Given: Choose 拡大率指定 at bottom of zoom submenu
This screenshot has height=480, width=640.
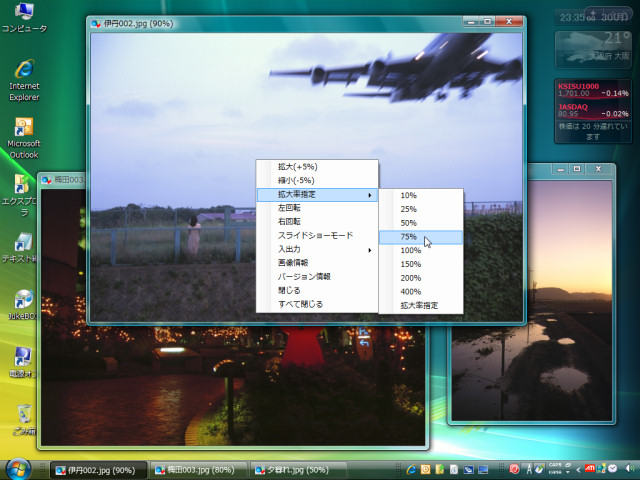Looking at the screenshot, I should (x=419, y=306).
